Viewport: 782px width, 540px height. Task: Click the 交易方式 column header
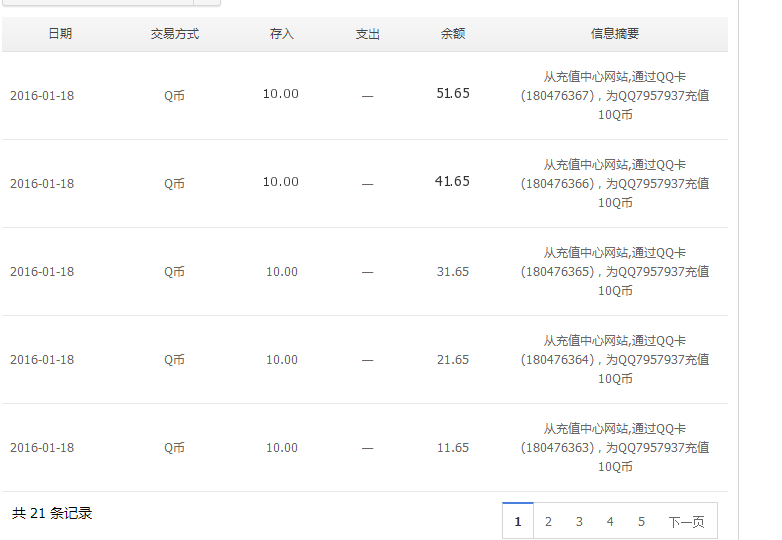(x=175, y=34)
